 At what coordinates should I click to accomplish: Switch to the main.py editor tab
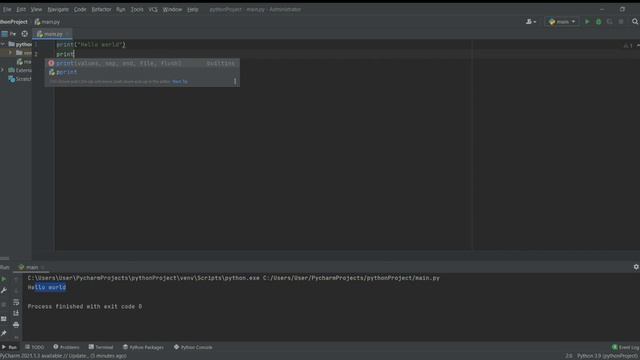pos(52,34)
